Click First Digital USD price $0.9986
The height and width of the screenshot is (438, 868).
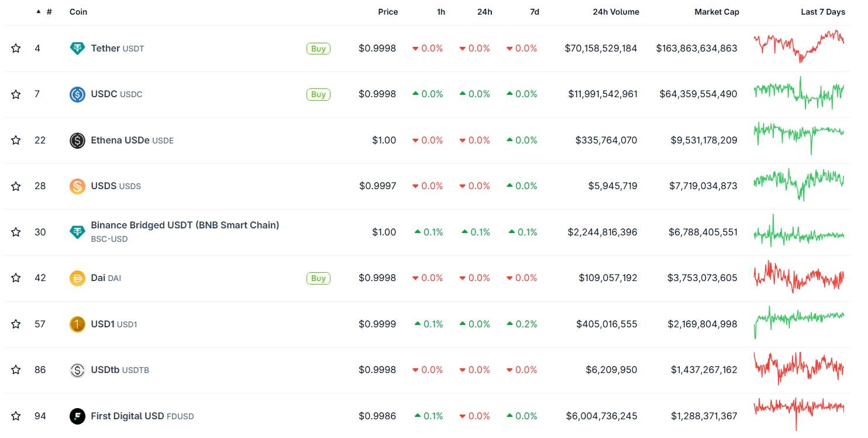tap(378, 416)
